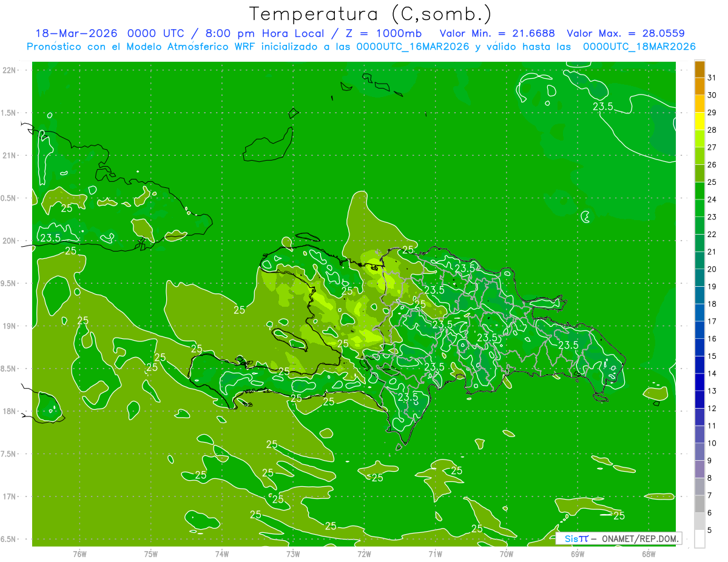This screenshot has width=728, height=562.
Task: Click the 'Valor Max. = 28.0559' value
Action: point(625,33)
